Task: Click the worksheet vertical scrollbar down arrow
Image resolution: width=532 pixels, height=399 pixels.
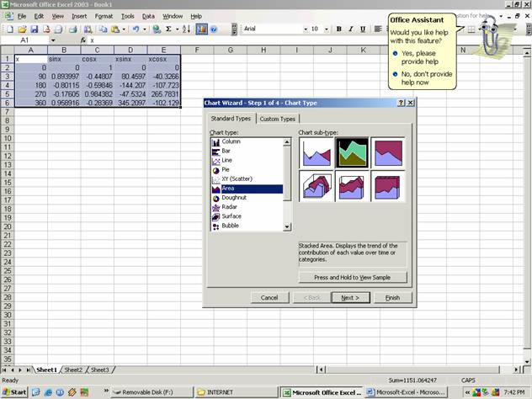Action: (x=527, y=362)
